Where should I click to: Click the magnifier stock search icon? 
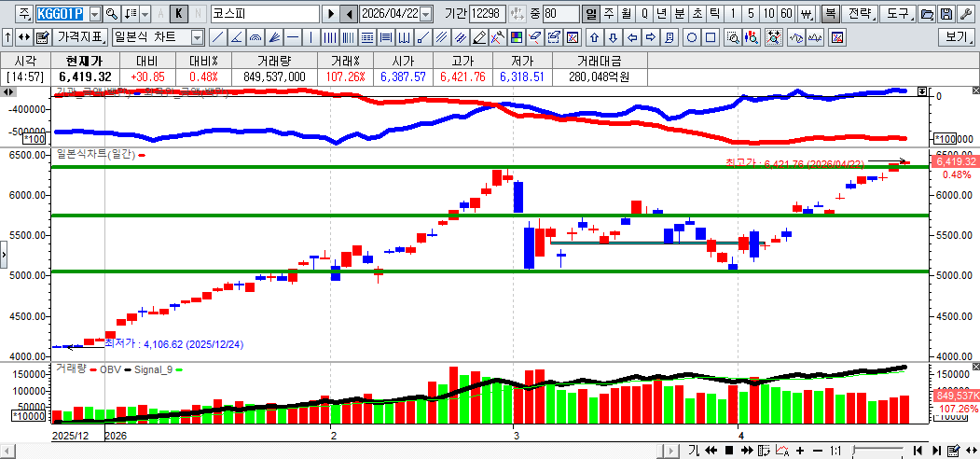pos(111,14)
